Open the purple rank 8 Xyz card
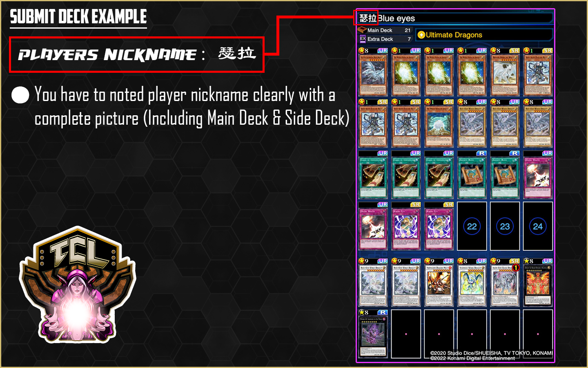The height and width of the screenshot is (368, 588). point(373,334)
